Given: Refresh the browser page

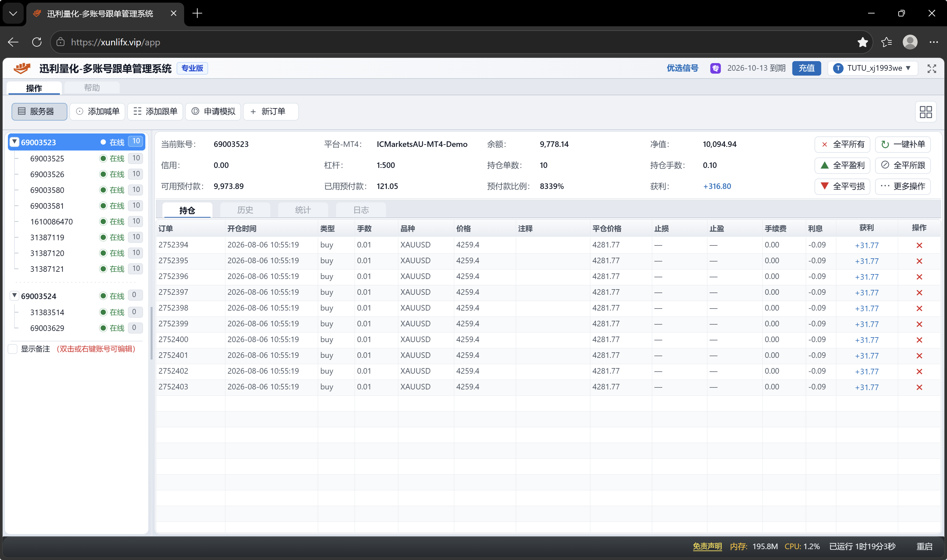Looking at the screenshot, I should (36, 42).
